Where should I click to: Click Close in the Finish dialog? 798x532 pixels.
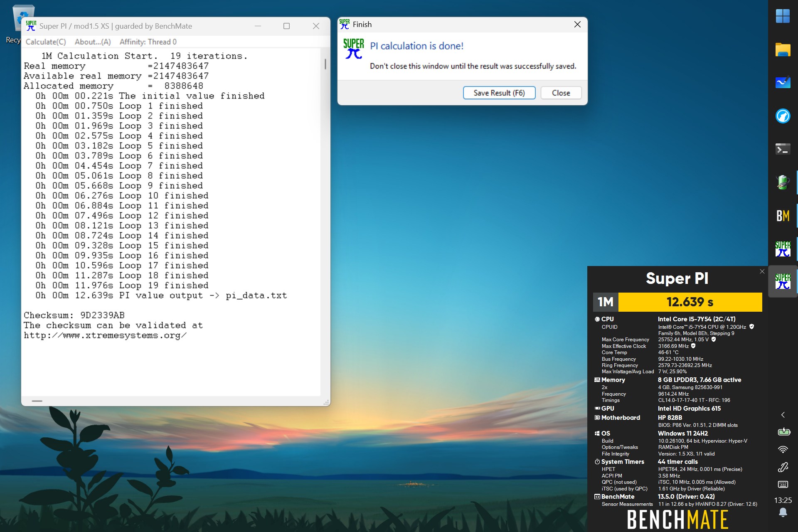(x=561, y=93)
